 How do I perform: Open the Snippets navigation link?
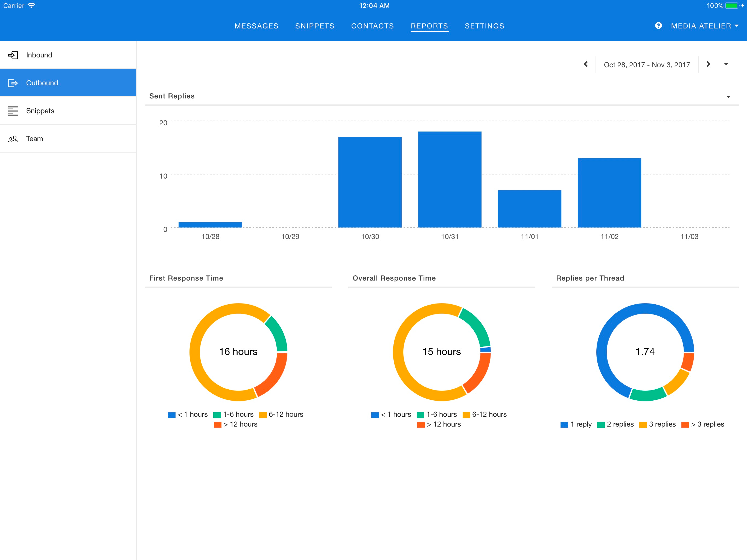click(x=314, y=26)
